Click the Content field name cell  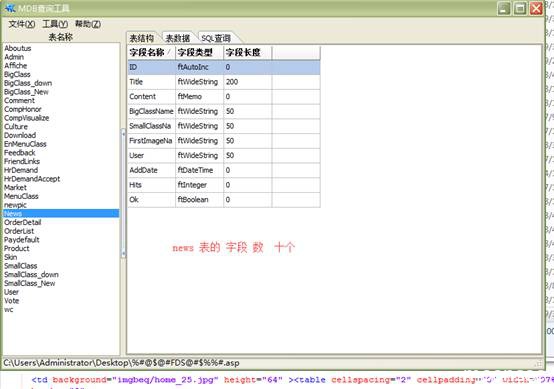click(x=152, y=96)
